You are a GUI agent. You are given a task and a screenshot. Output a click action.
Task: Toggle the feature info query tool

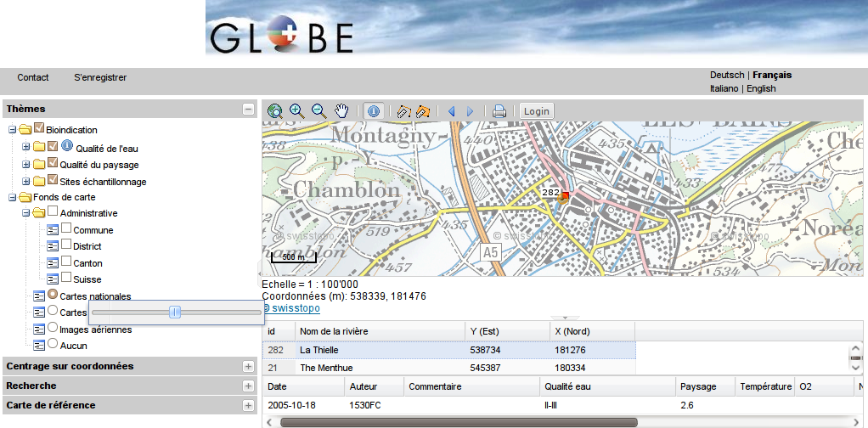374,111
